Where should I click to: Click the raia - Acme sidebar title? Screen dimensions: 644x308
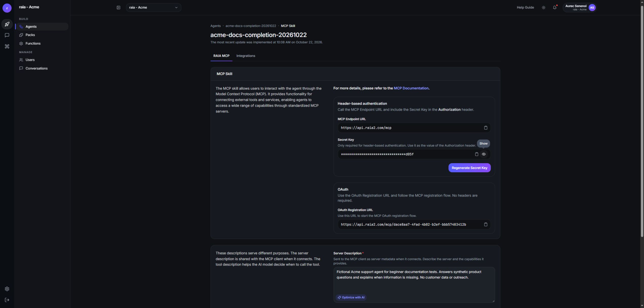coord(29,7)
